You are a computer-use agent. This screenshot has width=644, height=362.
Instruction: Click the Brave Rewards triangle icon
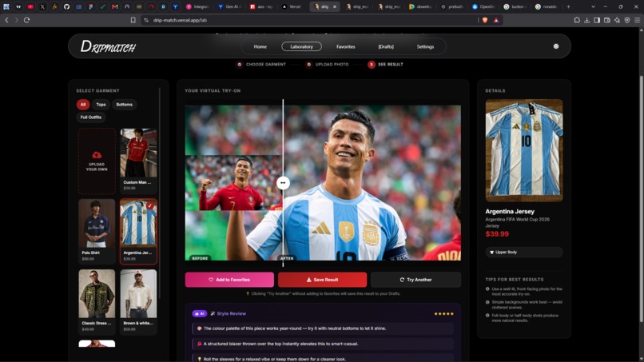pyautogui.click(x=496, y=20)
